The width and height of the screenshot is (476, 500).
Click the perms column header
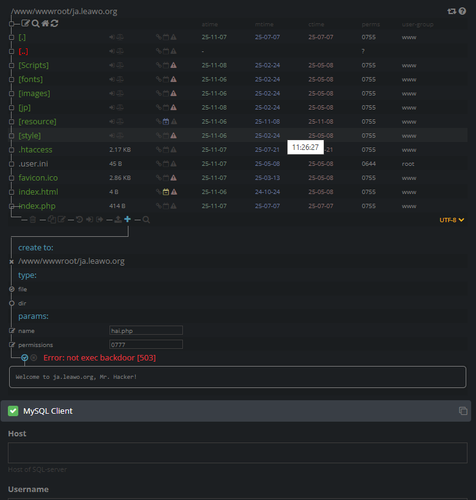coord(371,25)
